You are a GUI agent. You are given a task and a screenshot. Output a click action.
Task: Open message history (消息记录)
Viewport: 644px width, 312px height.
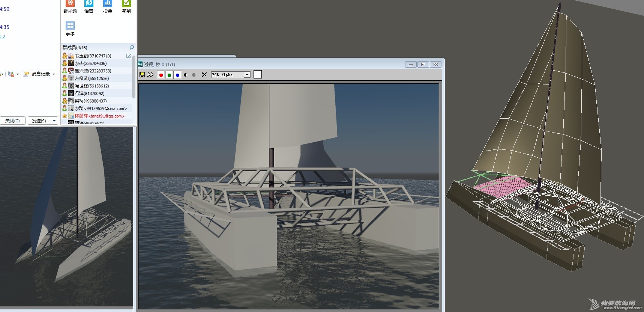pos(37,74)
